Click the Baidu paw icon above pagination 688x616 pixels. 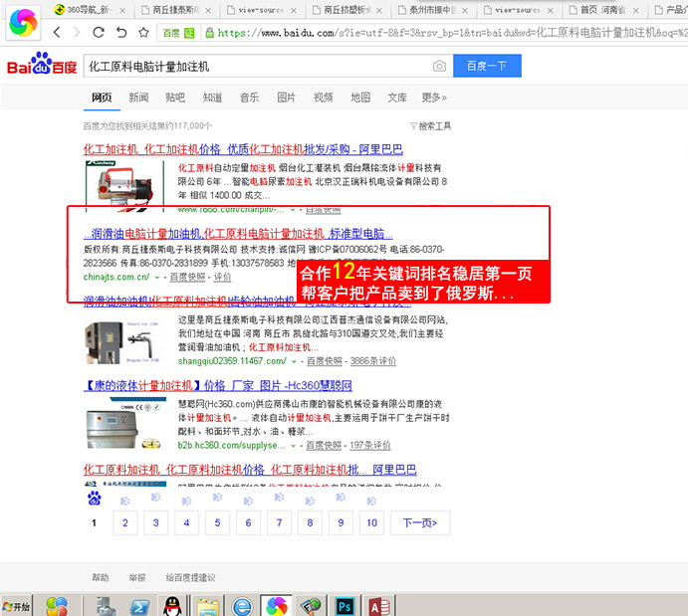tap(94, 498)
